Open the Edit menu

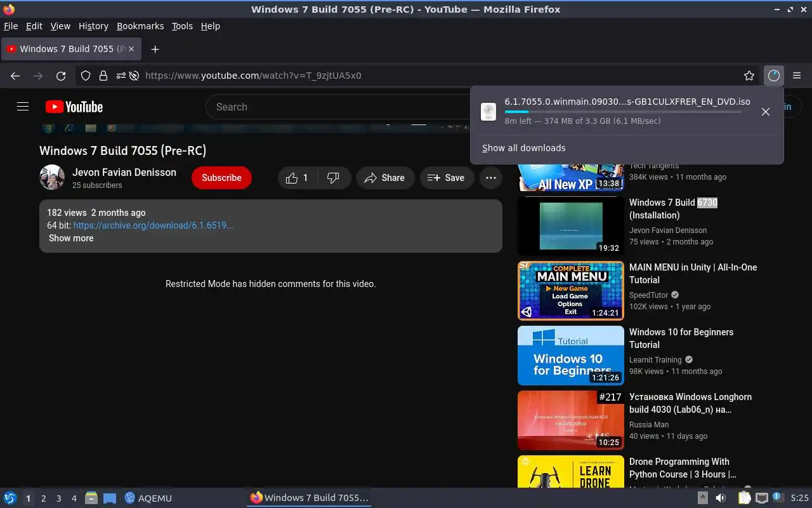pos(34,26)
